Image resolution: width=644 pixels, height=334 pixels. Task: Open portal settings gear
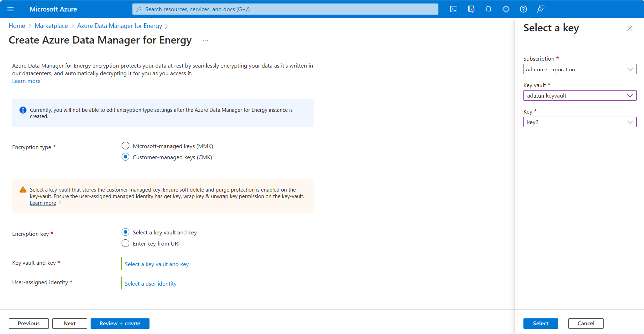click(506, 9)
